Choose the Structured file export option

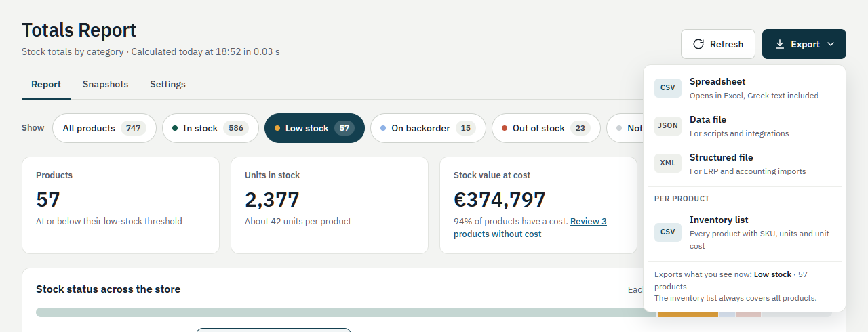point(745,164)
